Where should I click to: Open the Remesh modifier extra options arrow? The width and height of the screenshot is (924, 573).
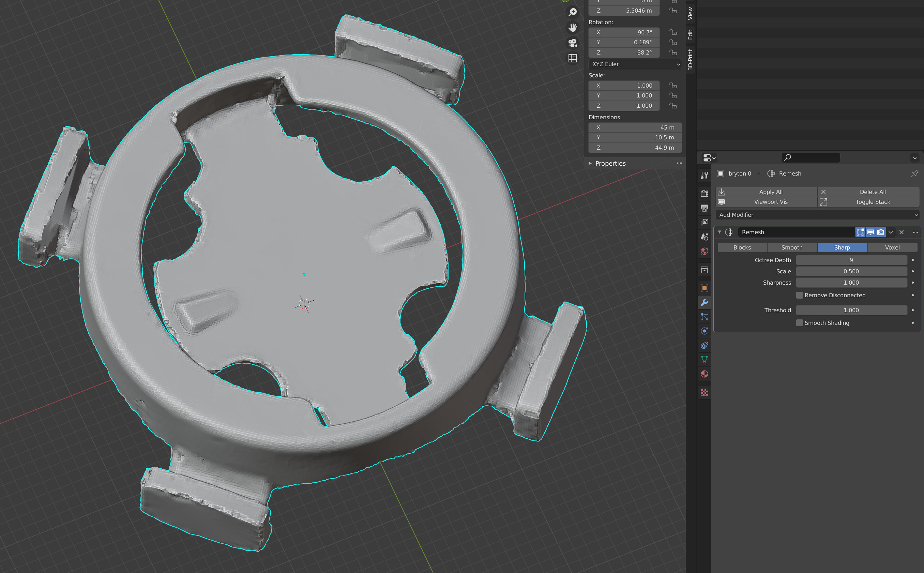[891, 232]
